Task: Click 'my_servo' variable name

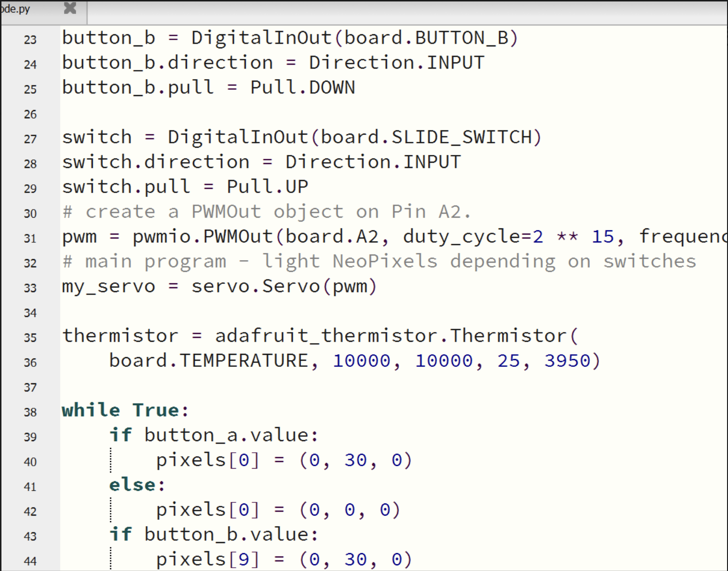Action: 109,286
